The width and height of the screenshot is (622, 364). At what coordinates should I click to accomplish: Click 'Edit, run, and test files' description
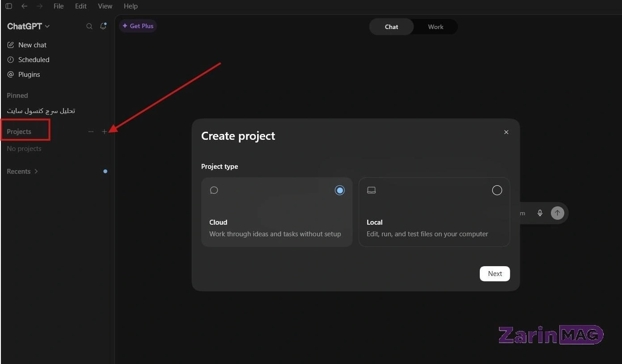pos(427,234)
